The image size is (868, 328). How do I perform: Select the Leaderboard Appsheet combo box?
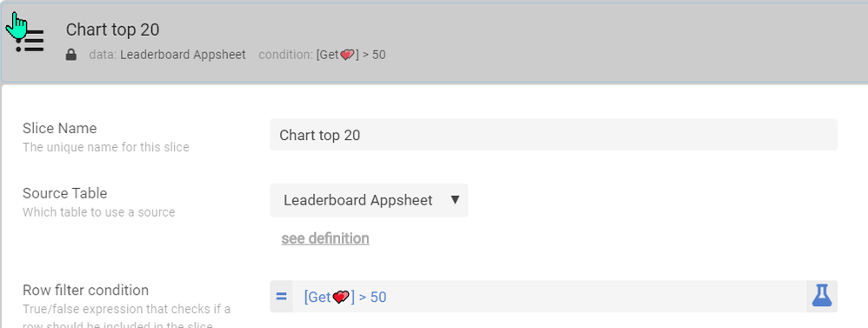[369, 200]
